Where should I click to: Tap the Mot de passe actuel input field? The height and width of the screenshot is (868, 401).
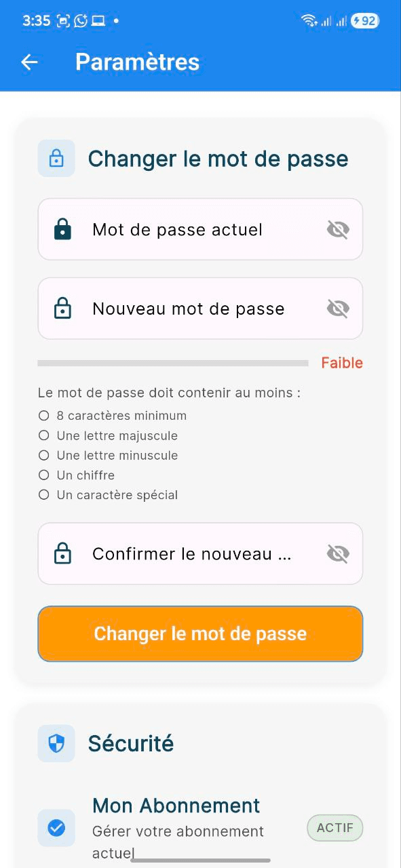178,229
